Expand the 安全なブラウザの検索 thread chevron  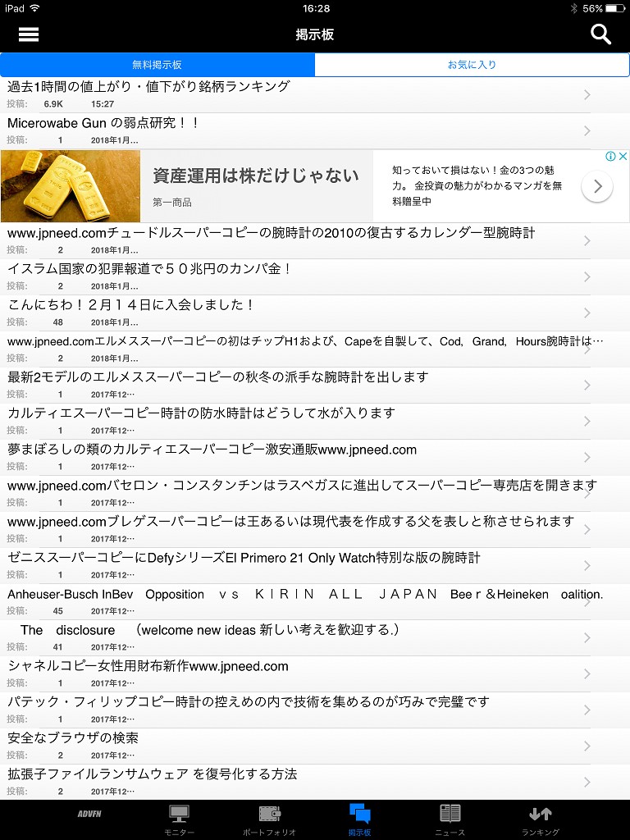(587, 746)
